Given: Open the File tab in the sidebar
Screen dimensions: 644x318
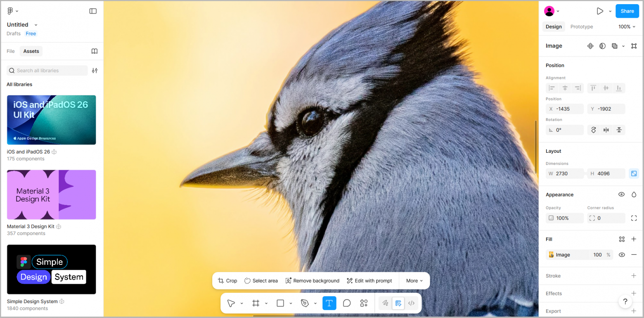Looking at the screenshot, I should (10, 51).
